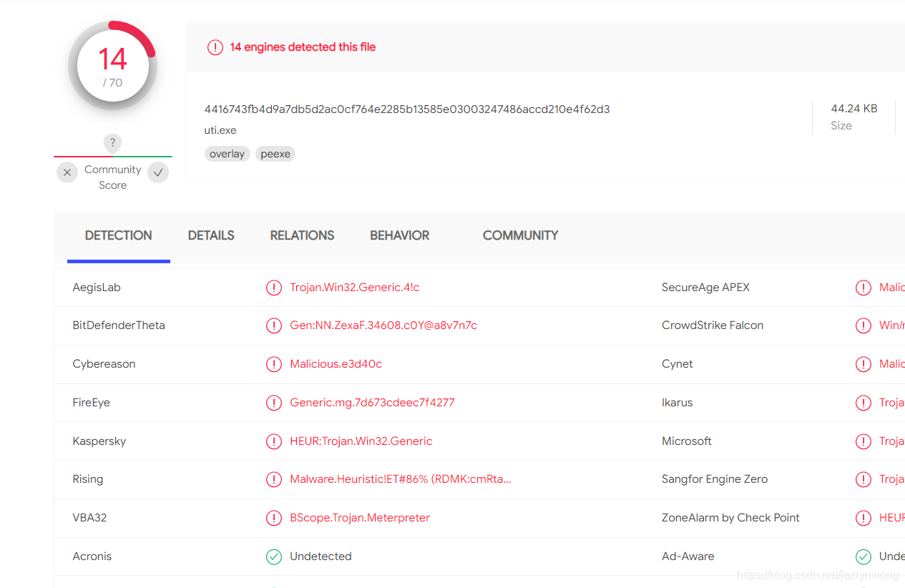
Task: Click the Malware.Heuristic!ET#86% result
Action: (401, 479)
